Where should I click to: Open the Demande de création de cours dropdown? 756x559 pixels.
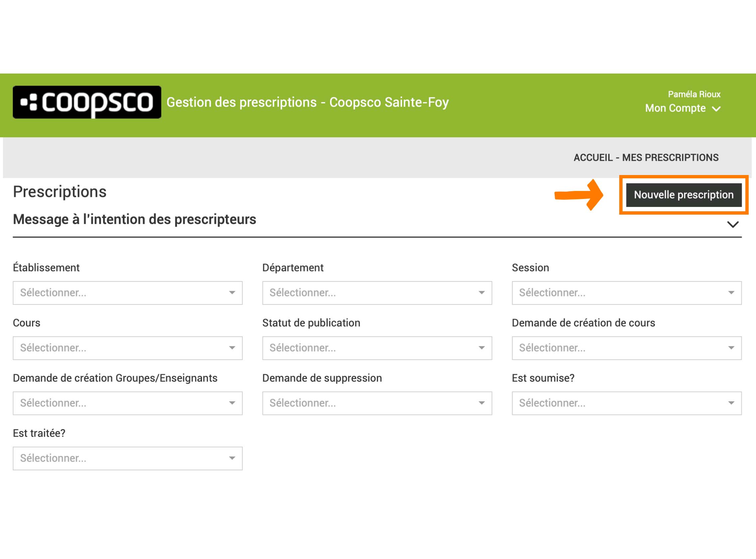626,348
